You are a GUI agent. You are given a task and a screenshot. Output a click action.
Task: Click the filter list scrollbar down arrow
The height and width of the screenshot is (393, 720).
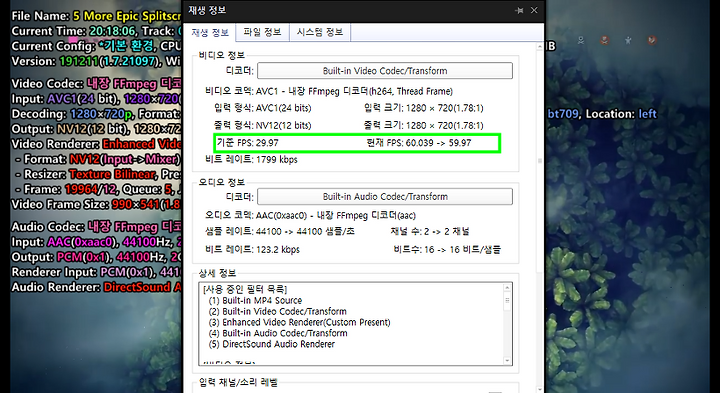[x=507, y=361]
